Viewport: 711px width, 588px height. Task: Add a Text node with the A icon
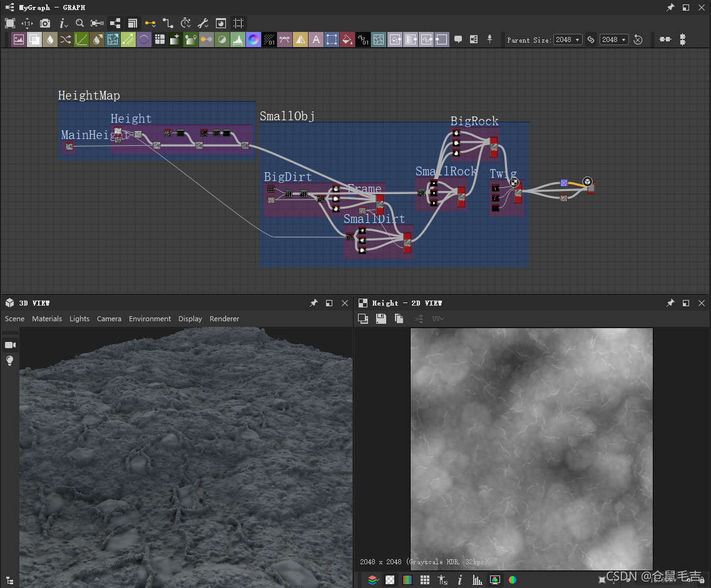(x=316, y=39)
